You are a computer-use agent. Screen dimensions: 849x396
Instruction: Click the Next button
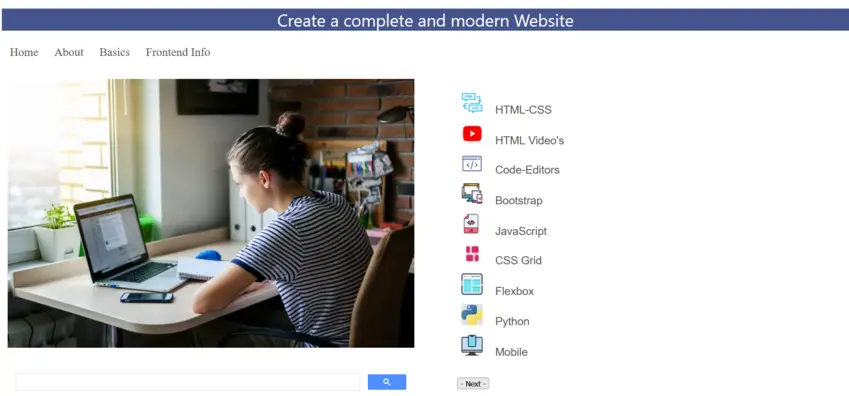(473, 384)
